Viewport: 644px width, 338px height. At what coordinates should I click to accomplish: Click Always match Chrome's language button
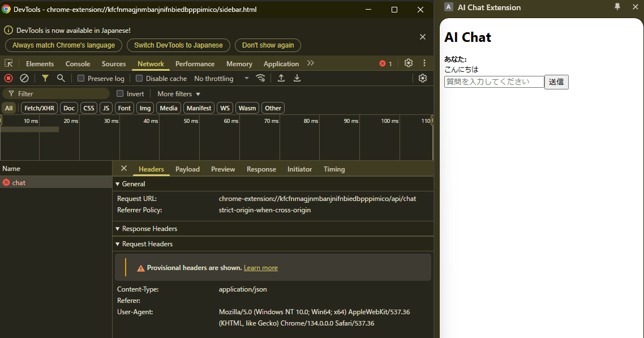pos(63,45)
